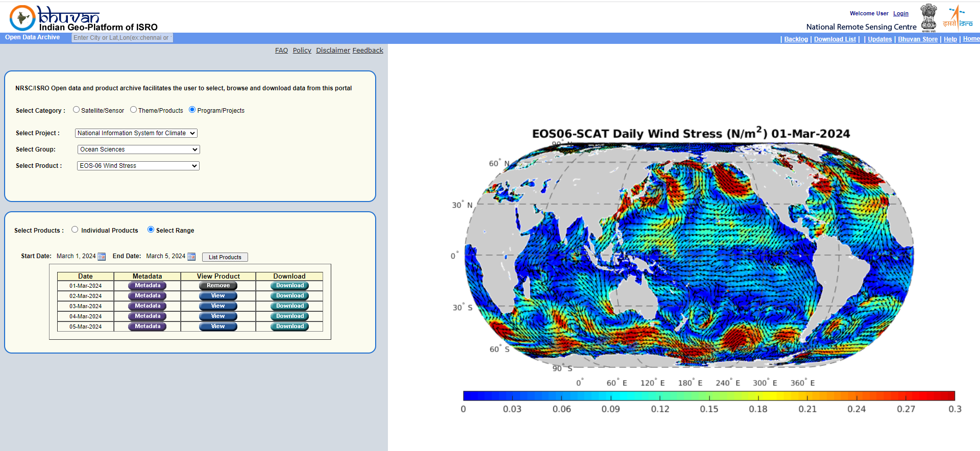Open the Download List menu link
The image size is (980, 451).
(x=835, y=39)
